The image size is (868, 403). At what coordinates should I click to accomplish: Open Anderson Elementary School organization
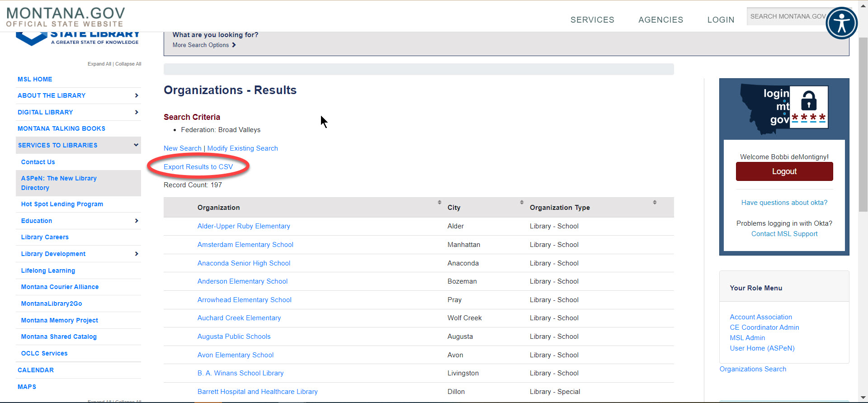click(242, 281)
